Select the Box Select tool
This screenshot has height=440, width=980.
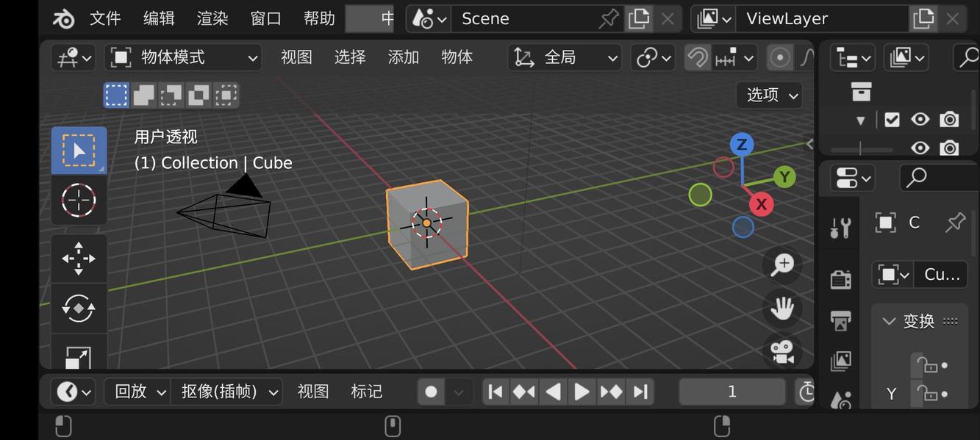pos(78,150)
